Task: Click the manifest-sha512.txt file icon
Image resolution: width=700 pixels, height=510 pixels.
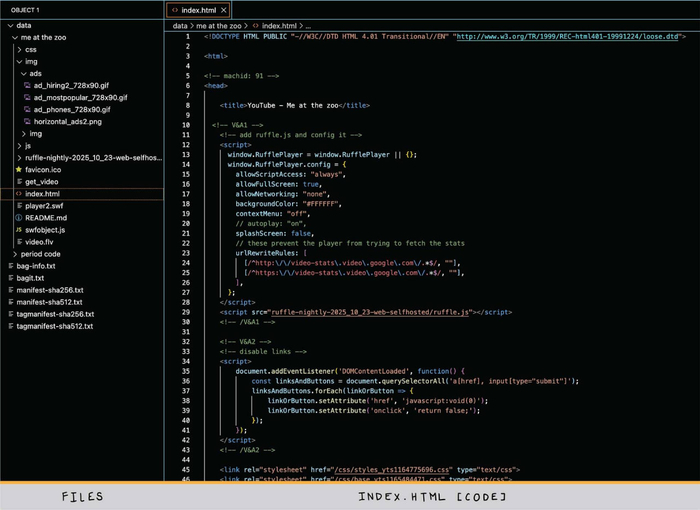Action: tap(11, 302)
